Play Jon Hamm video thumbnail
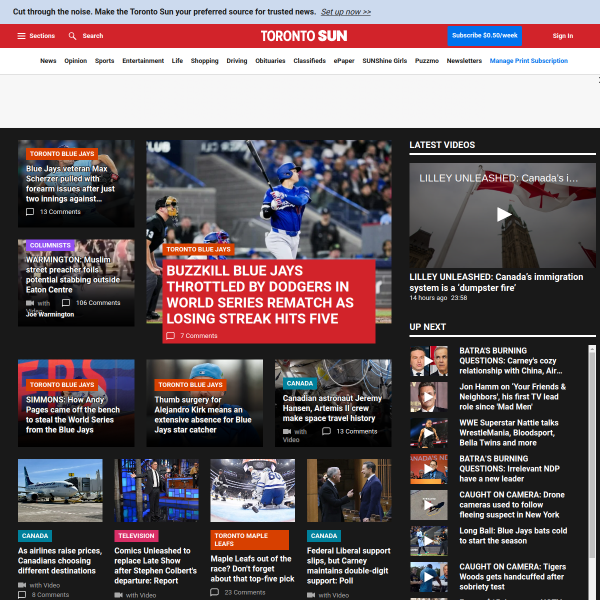The image size is (600, 600). pos(429,397)
